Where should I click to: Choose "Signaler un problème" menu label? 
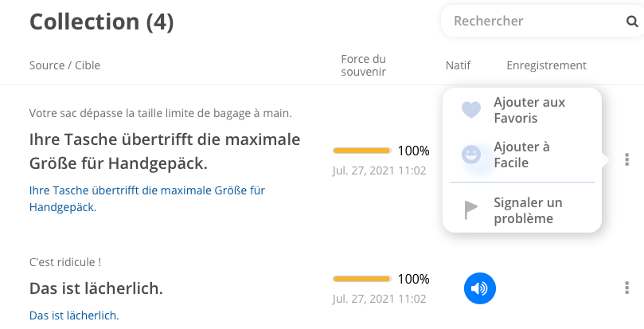click(x=528, y=210)
